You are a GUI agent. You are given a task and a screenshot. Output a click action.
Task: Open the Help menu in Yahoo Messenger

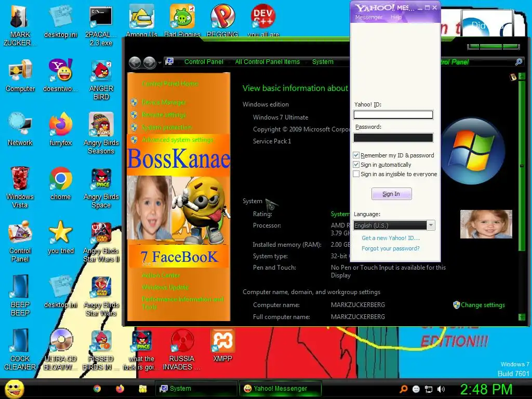point(396,17)
